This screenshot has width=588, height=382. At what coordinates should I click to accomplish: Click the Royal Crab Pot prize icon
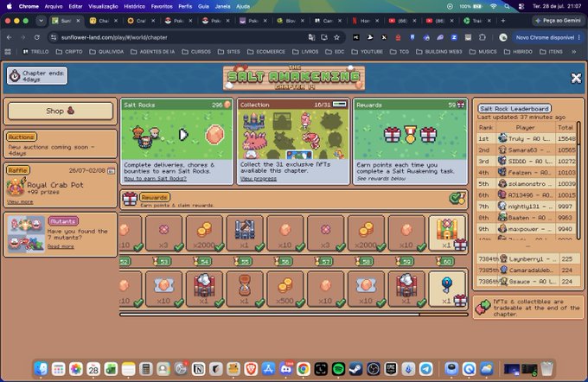point(16,187)
